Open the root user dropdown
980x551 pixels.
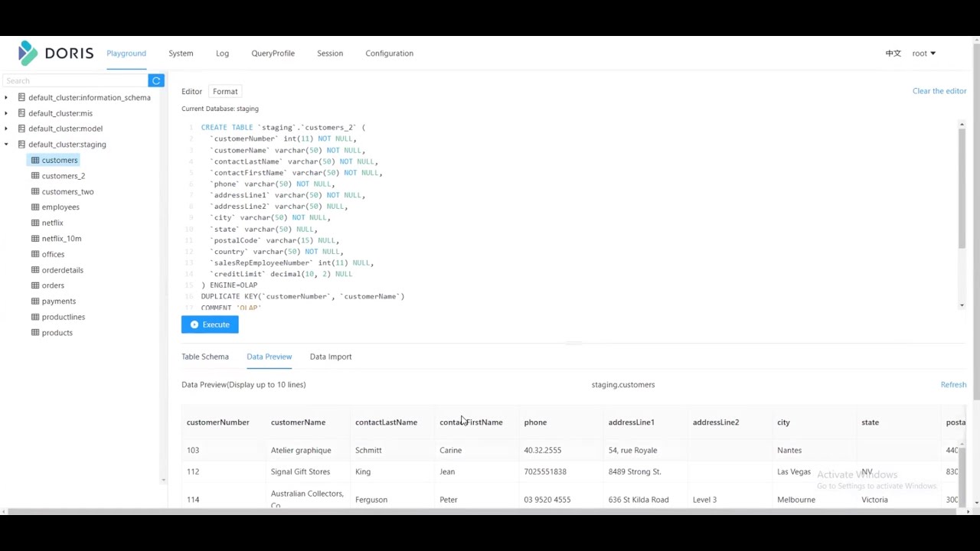[x=923, y=54]
